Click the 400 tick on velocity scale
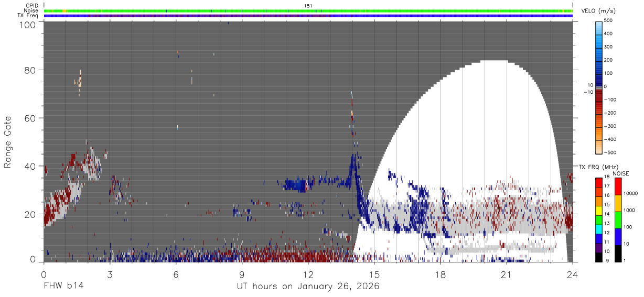 point(609,34)
